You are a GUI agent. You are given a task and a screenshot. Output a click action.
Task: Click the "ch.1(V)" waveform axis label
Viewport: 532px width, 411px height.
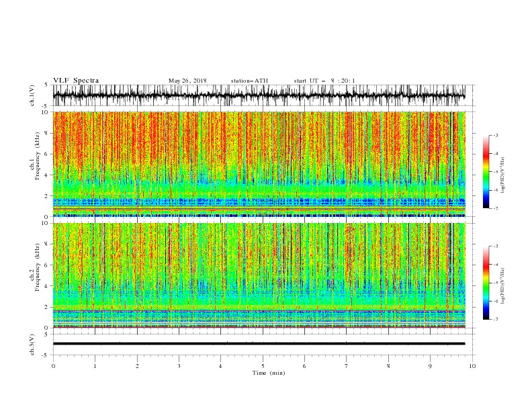32,95
